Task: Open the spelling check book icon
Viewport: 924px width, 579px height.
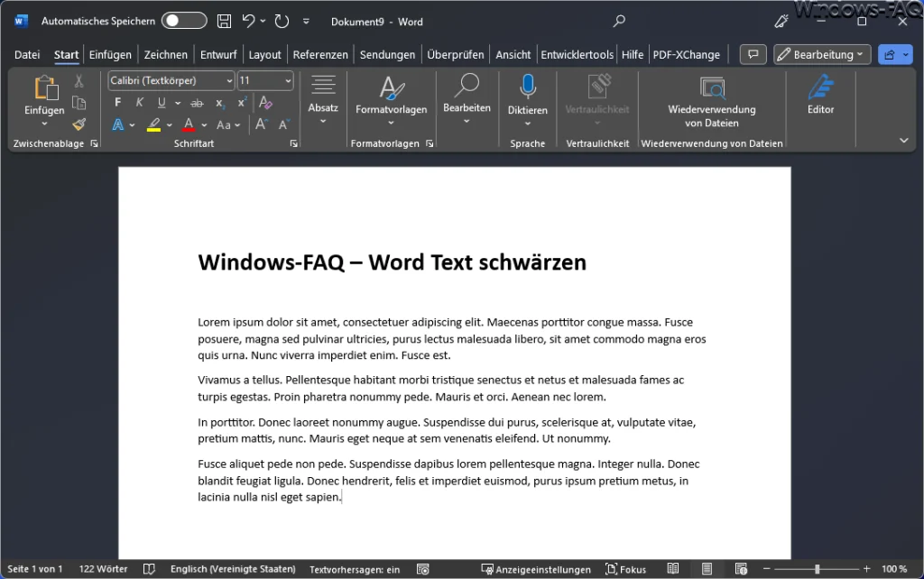Action: pyautogui.click(x=149, y=569)
